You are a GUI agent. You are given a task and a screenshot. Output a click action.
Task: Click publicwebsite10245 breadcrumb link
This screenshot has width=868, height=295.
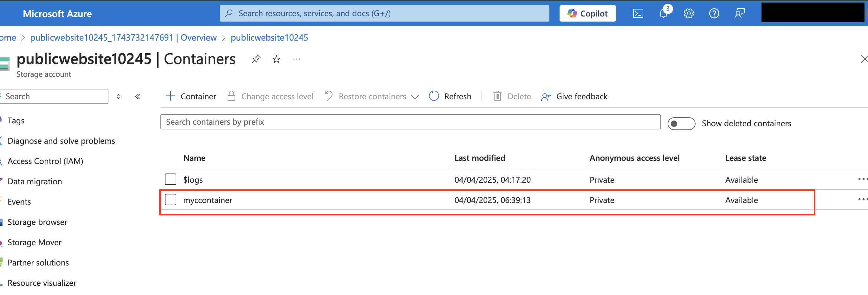(269, 37)
